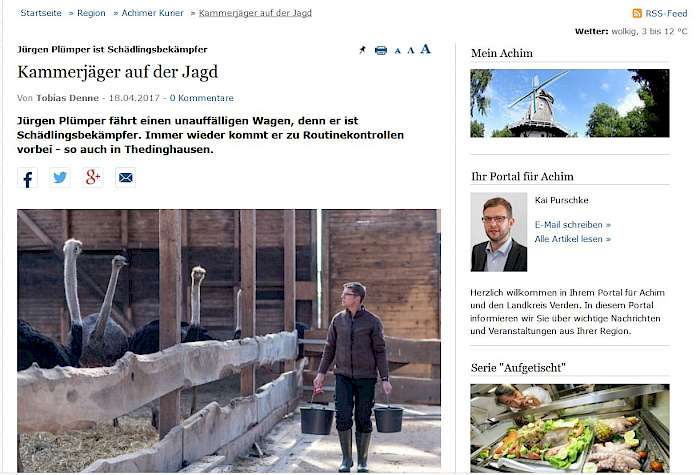Open the windmill Mein Achim image
The image size is (700, 475).
tap(570, 103)
